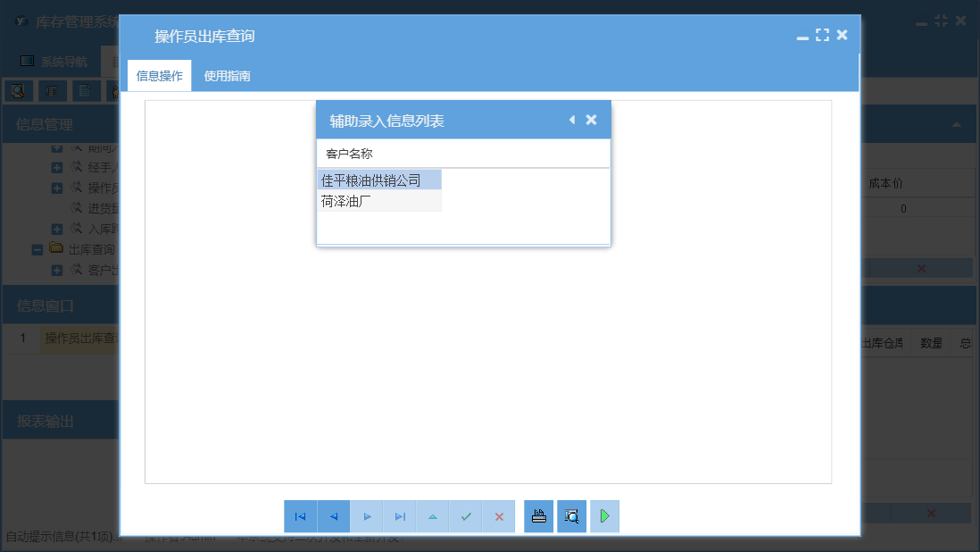Click the red X cancel toolbar button
This screenshot has width=980, height=552.
(499, 516)
